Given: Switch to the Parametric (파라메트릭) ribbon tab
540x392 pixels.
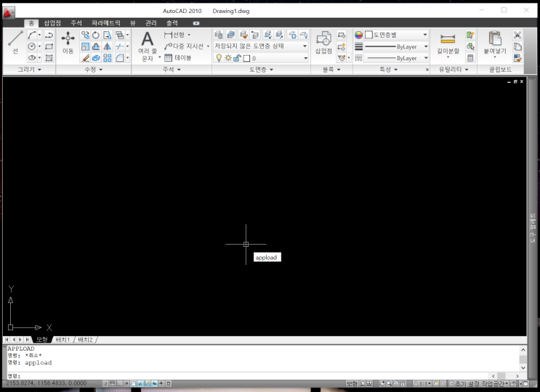Looking at the screenshot, I should tap(105, 23).
